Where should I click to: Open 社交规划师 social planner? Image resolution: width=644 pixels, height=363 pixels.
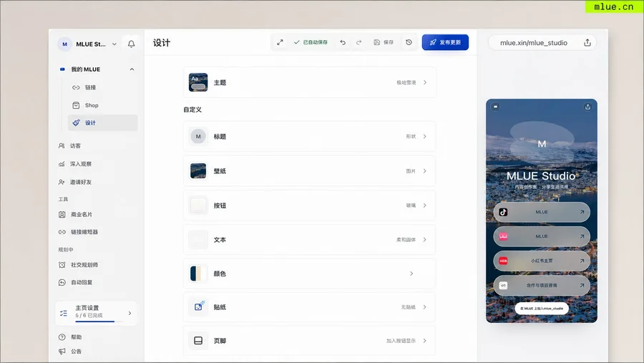click(79, 265)
